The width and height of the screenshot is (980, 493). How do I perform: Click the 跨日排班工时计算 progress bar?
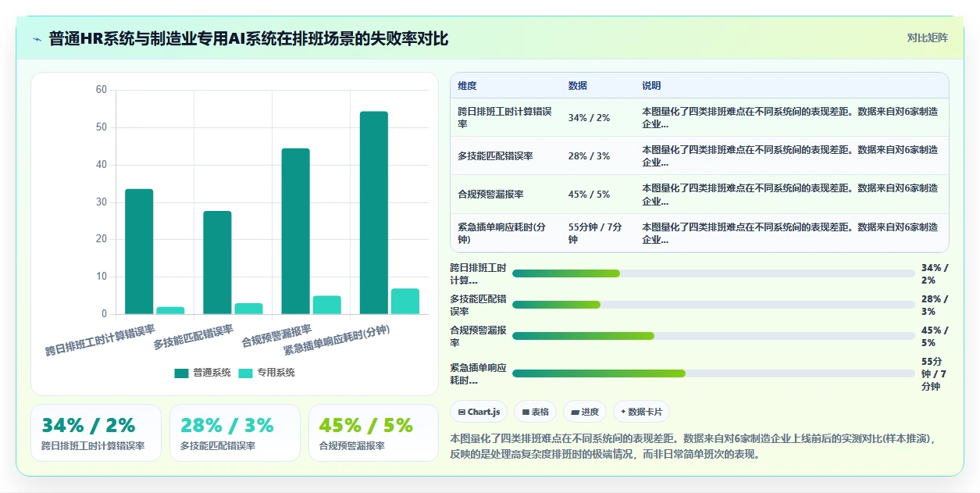(x=713, y=273)
